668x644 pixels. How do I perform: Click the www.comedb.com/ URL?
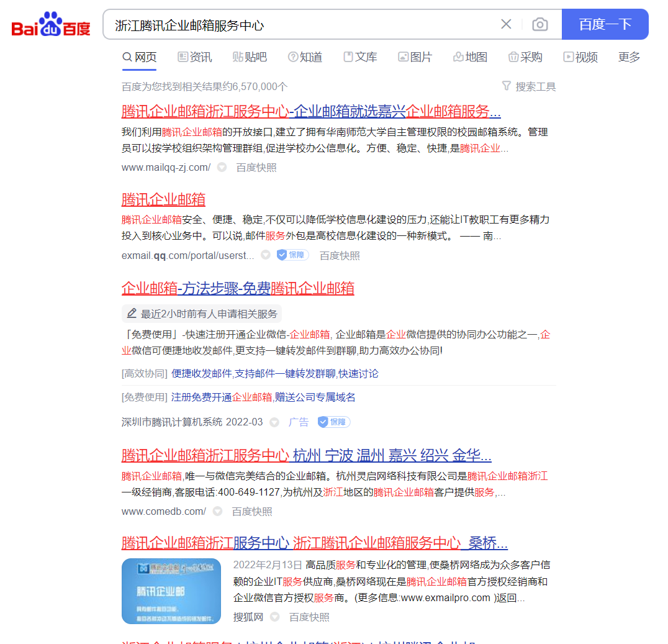coord(164,512)
